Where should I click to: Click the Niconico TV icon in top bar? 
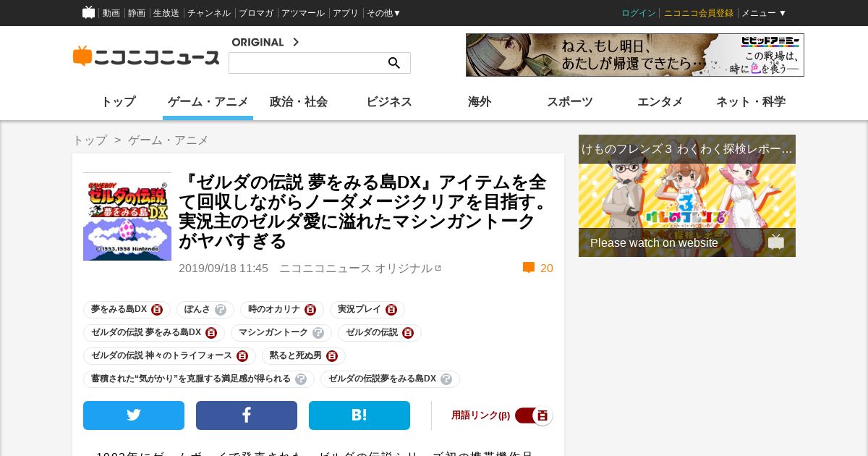88,12
